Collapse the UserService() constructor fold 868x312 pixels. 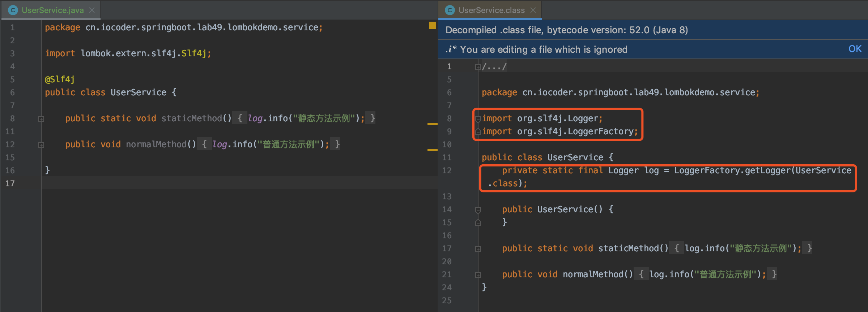[478, 210]
